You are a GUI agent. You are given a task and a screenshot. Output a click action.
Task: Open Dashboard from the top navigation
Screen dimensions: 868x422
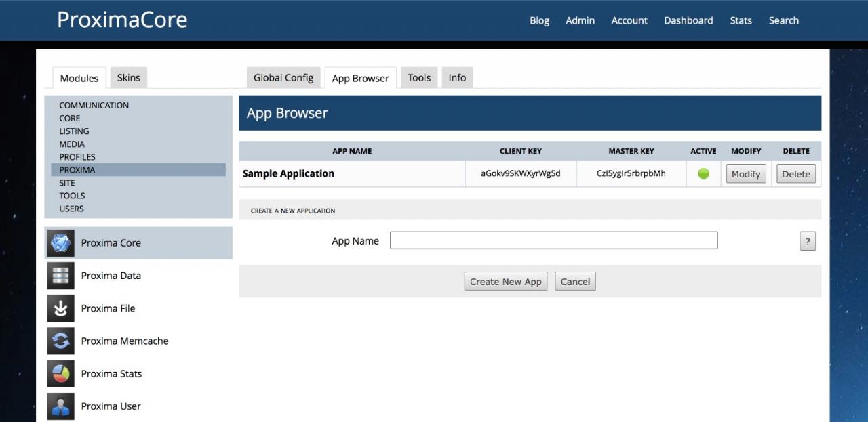point(688,20)
